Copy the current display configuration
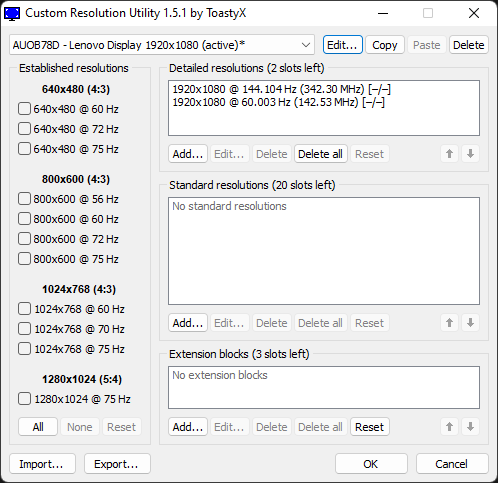The image size is (498, 483). pyautogui.click(x=385, y=45)
